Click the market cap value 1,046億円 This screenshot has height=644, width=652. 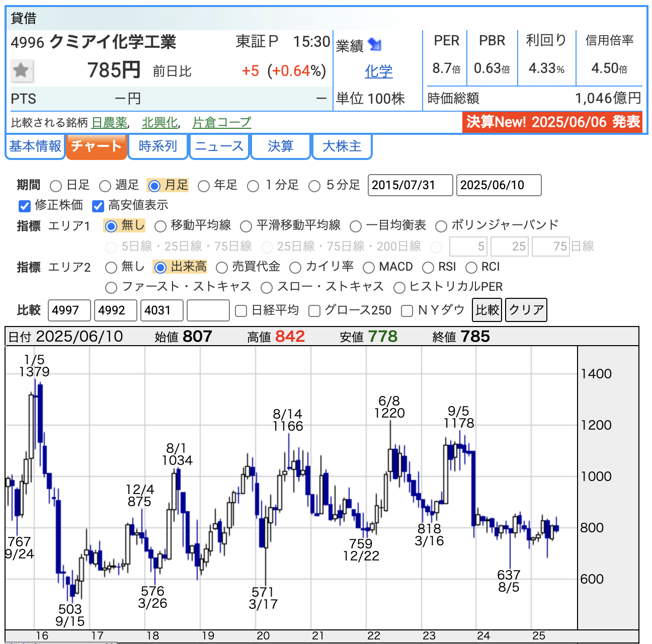pos(608,98)
